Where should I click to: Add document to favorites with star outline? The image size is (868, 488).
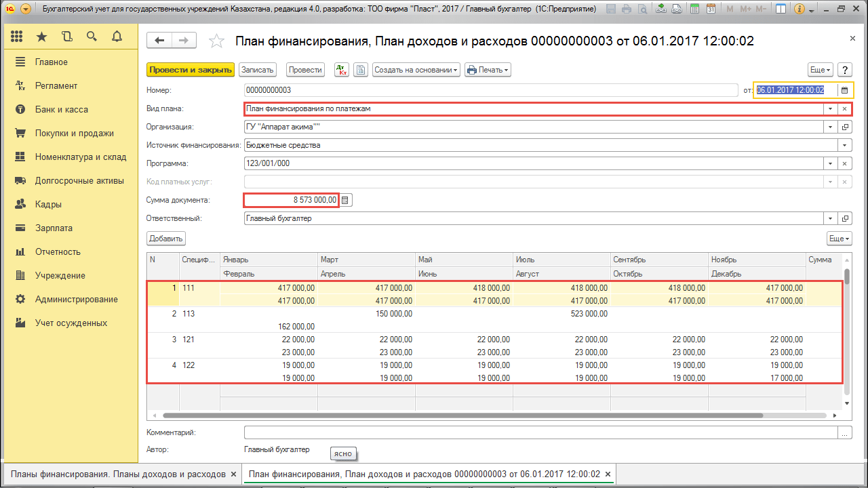coord(216,41)
